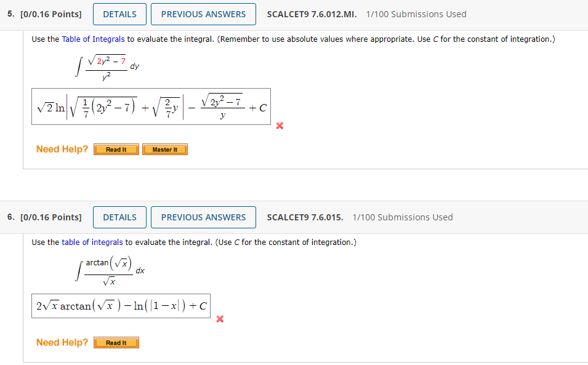
Task: Open DETAILS for problem 5
Action: coord(119,14)
